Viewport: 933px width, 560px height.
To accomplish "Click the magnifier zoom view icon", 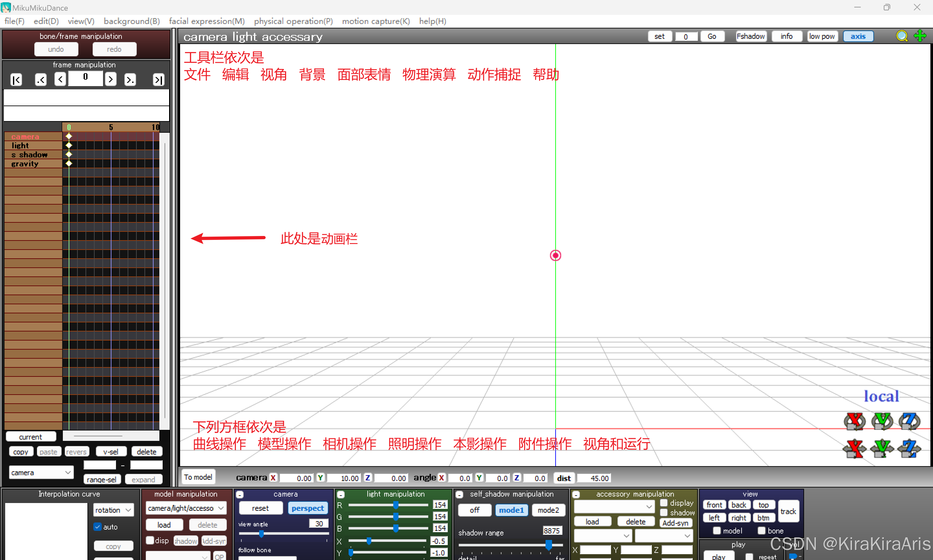I will point(902,36).
